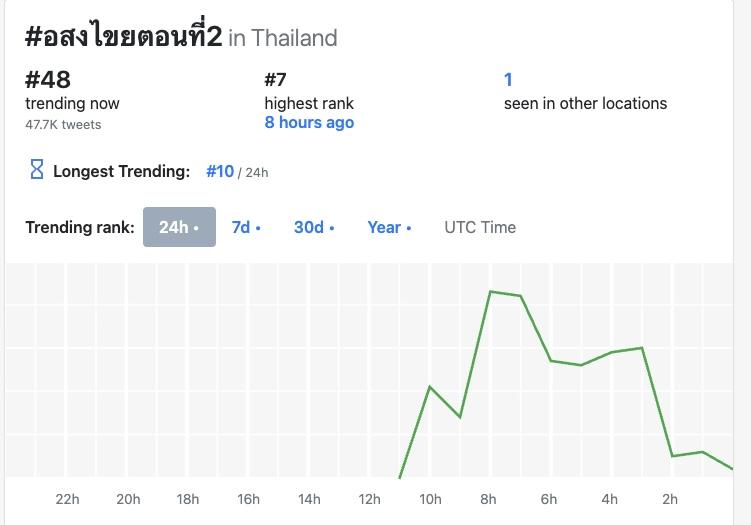This screenshot has height=525, width=751.
Task: Click the "8 hours ago" link
Action: [309, 123]
